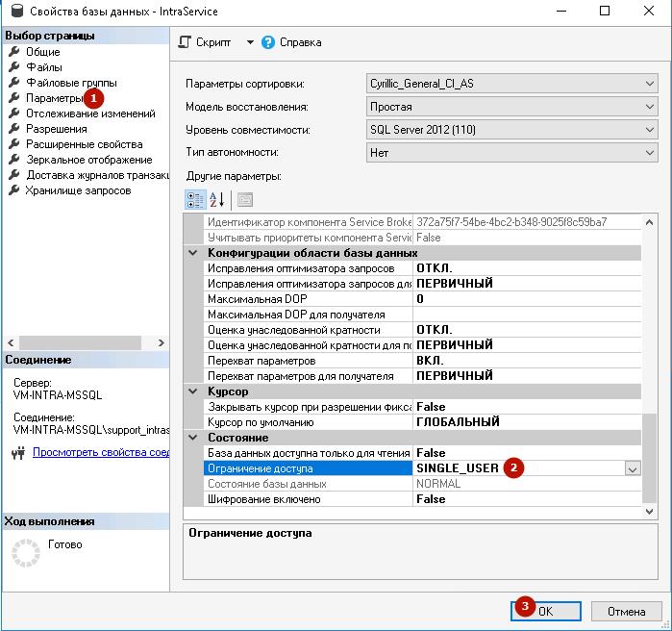Open Тип автономности dropdown showing Нет

click(512, 153)
